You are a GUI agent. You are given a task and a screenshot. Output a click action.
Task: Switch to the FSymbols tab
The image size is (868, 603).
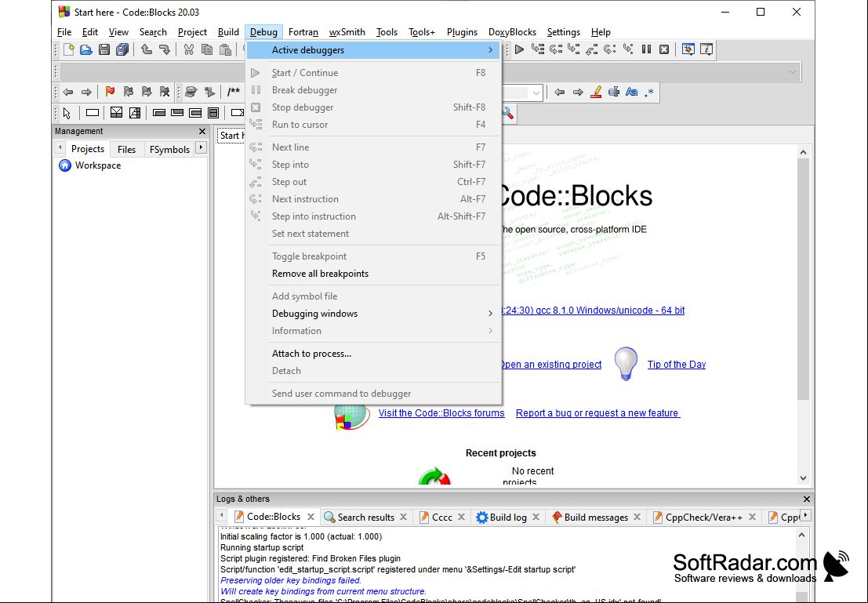tap(169, 150)
